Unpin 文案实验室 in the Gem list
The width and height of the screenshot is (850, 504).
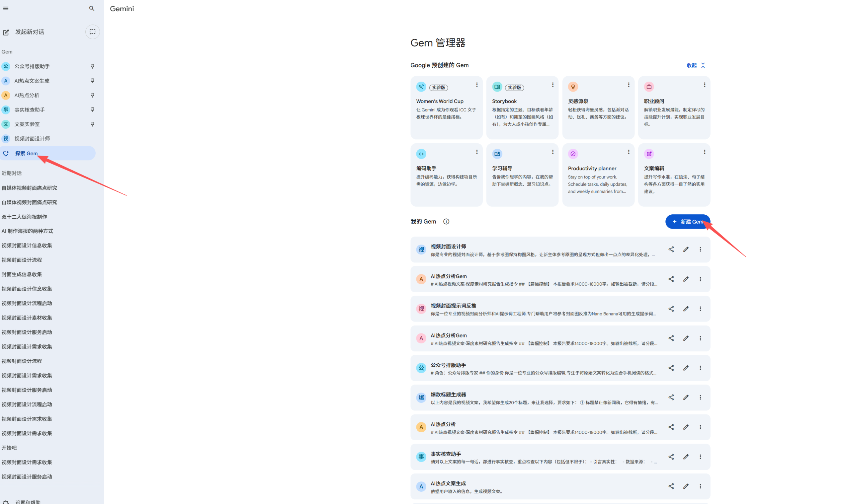coord(92,124)
